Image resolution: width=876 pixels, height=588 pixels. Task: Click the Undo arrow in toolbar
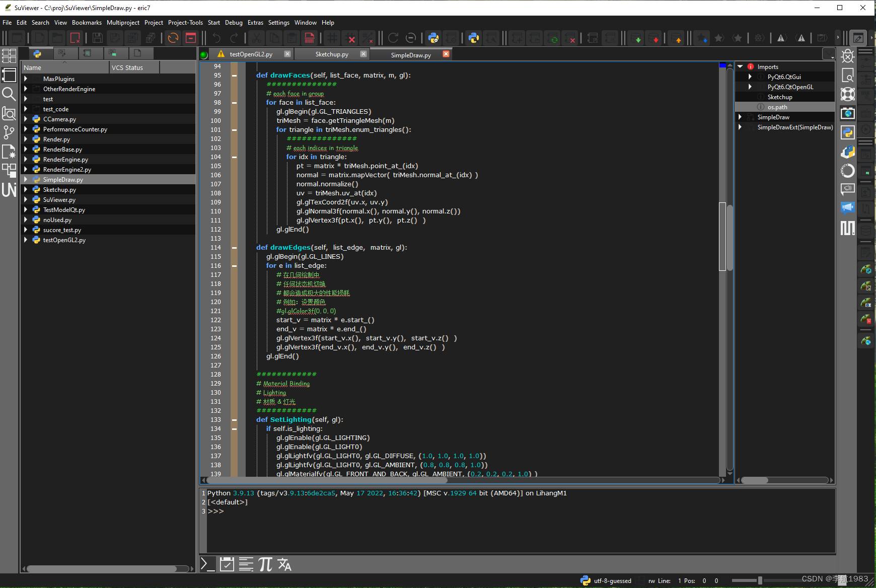(x=216, y=38)
